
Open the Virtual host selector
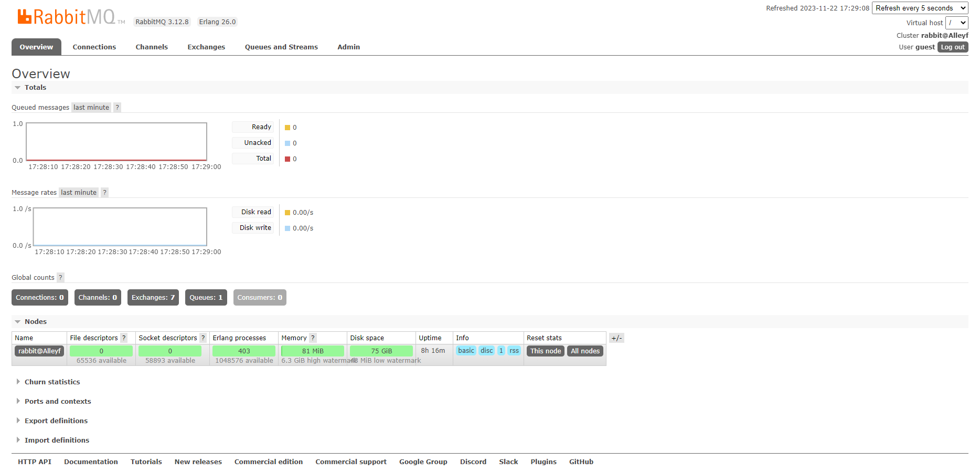click(x=956, y=23)
